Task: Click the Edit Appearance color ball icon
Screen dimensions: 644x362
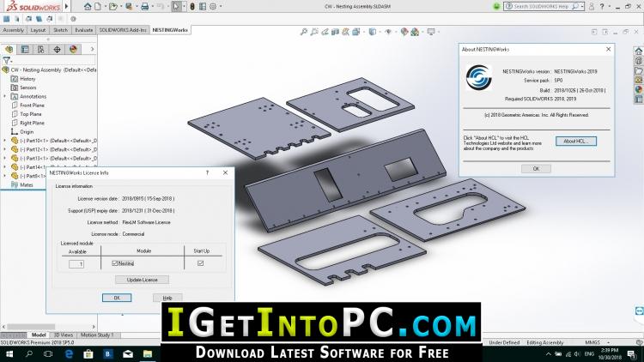Action: click(404, 32)
